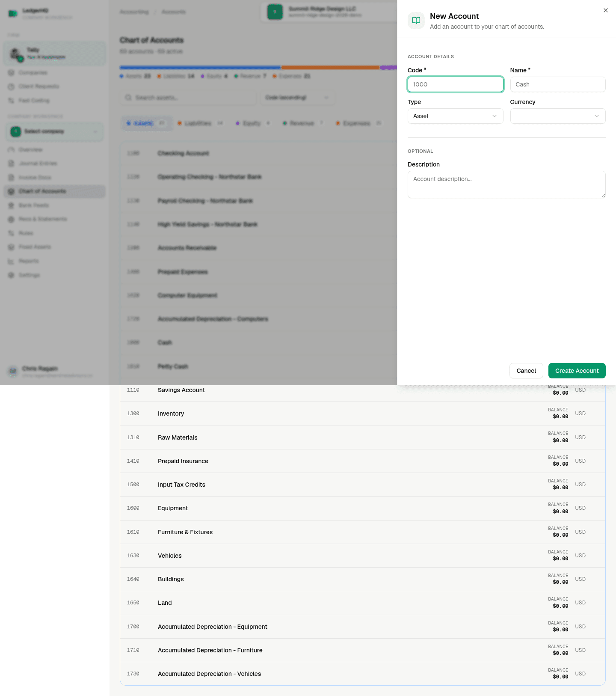This screenshot has height=696, width=616.
Task: Click the blue Assets segment of distribution bar
Action: (200, 68)
